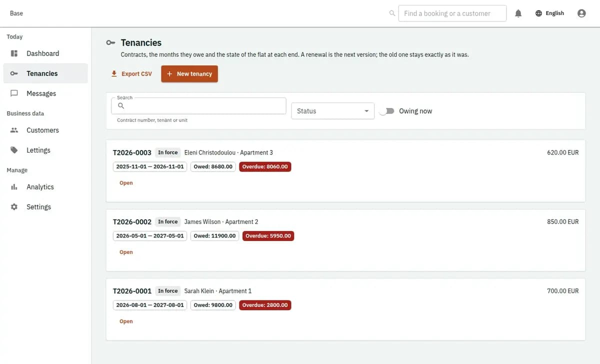Viewport: 600px width, 364px height.
Task: Click In force badge on T2026-0003
Action: pos(168,152)
